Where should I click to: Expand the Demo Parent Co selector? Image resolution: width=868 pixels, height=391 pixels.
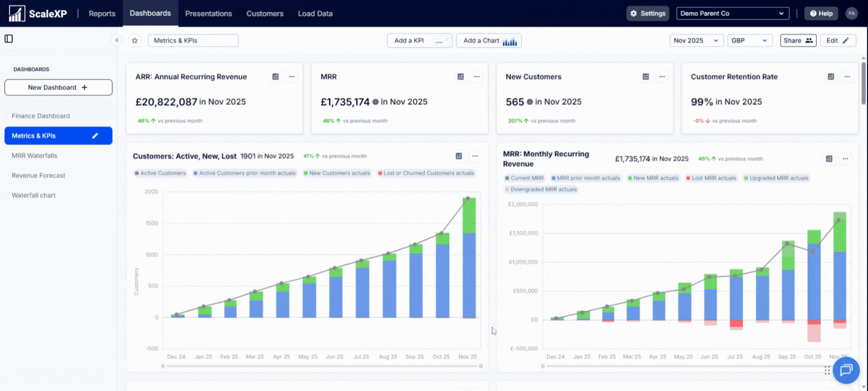[x=733, y=14]
